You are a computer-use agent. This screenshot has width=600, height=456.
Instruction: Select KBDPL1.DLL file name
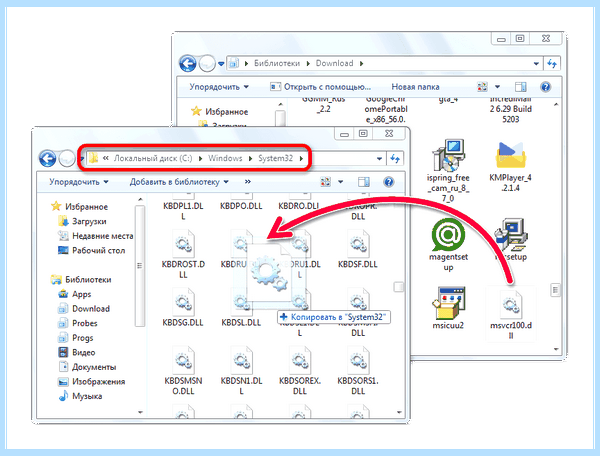[x=183, y=211]
